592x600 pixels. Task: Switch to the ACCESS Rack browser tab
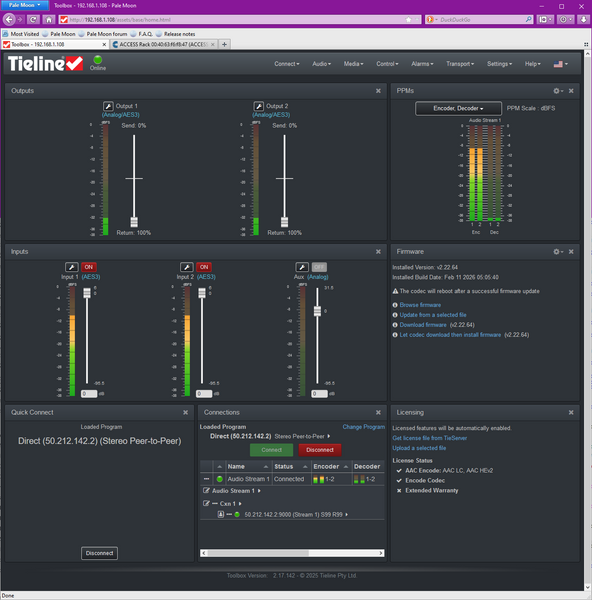[164, 44]
